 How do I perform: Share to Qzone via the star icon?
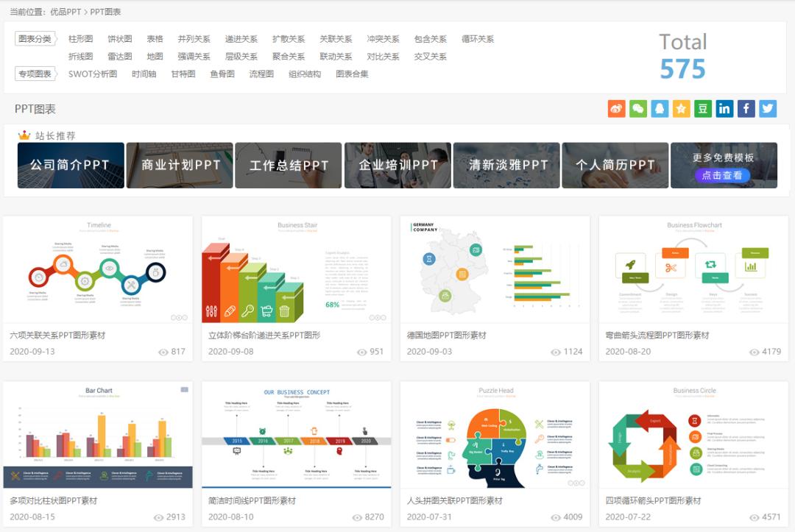pos(680,108)
